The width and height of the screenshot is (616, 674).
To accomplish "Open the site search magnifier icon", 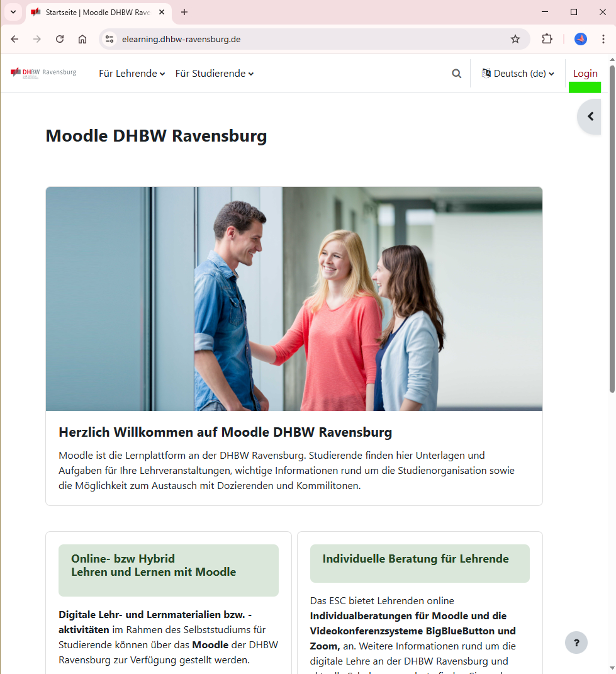I will [457, 74].
